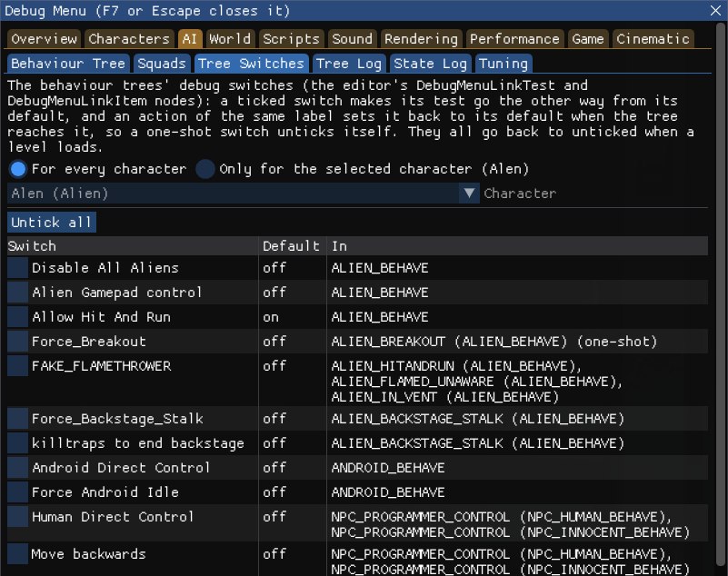Open the Sound tab
Screen dimensions: 728x576
353,39
